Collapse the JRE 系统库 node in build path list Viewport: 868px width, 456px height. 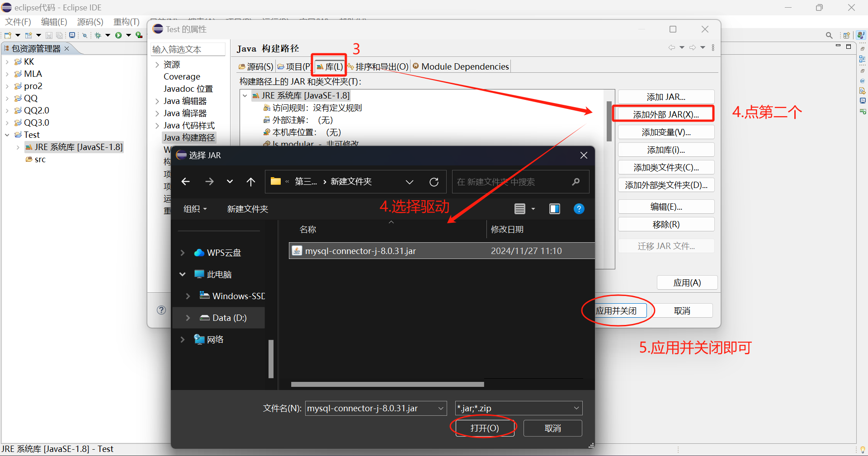coord(245,95)
